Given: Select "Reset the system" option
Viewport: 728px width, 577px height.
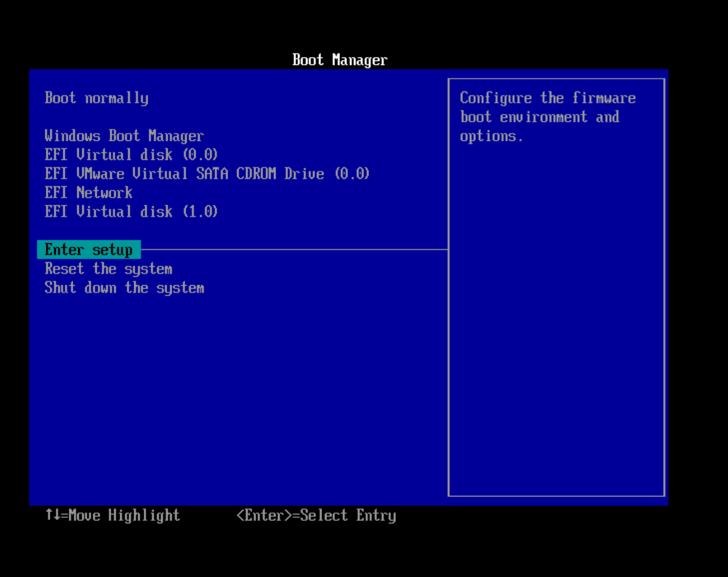Looking at the screenshot, I should click(108, 269).
